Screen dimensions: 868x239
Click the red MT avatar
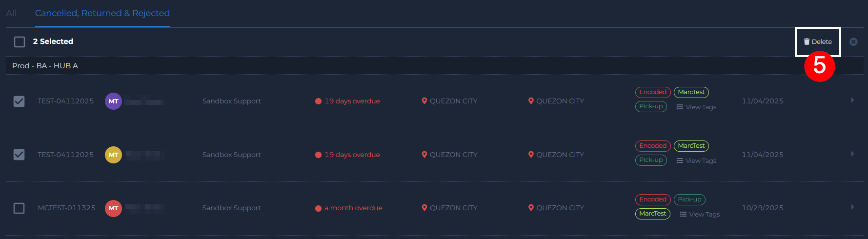tap(113, 208)
